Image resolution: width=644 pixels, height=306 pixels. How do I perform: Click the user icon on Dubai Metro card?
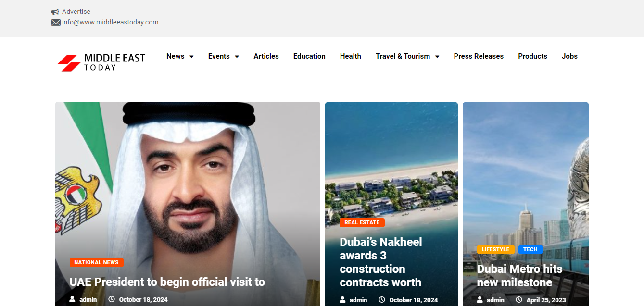tap(480, 300)
